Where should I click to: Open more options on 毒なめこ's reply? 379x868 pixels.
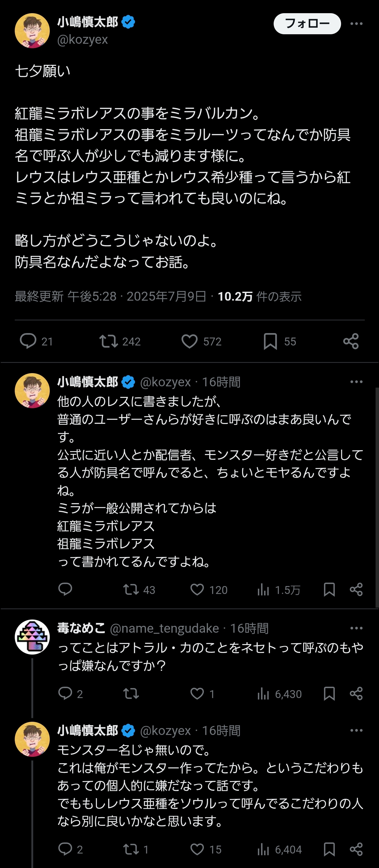point(356,628)
